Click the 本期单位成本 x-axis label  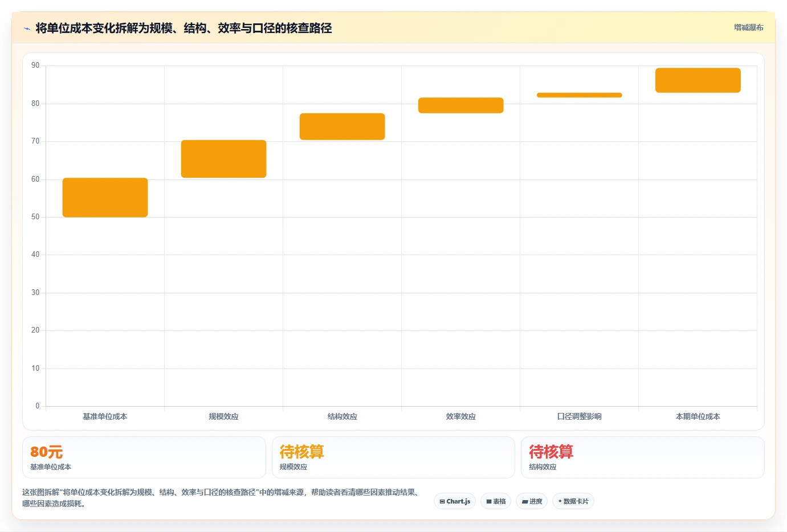click(x=698, y=416)
